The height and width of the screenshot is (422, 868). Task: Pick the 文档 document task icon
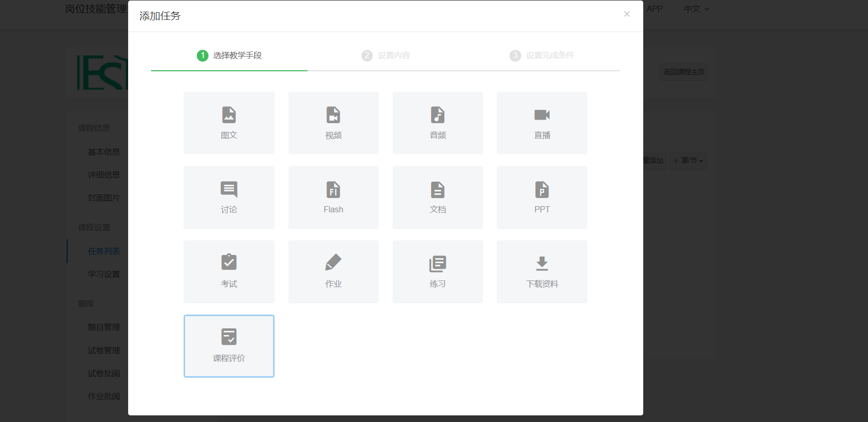pyautogui.click(x=437, y=197)
